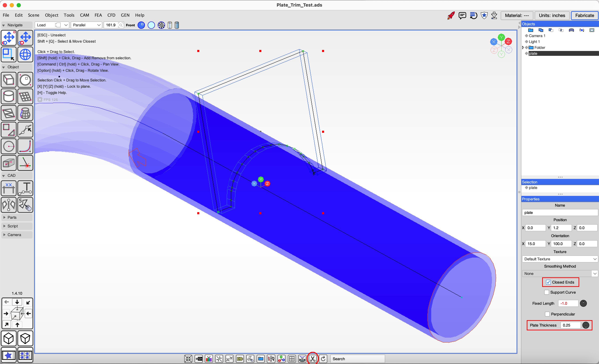599x364 pixels.
Task: Click the dimension tool in CAD section
Action: 9,188
